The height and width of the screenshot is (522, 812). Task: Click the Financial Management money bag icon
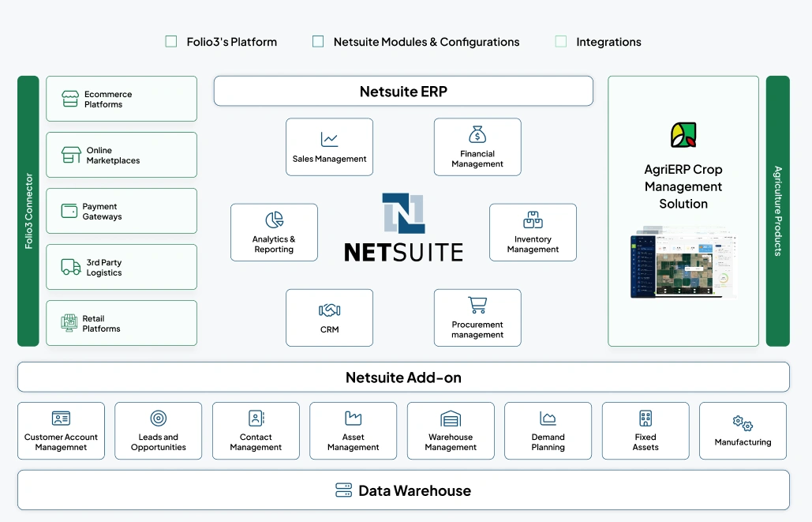click(477, 134)
